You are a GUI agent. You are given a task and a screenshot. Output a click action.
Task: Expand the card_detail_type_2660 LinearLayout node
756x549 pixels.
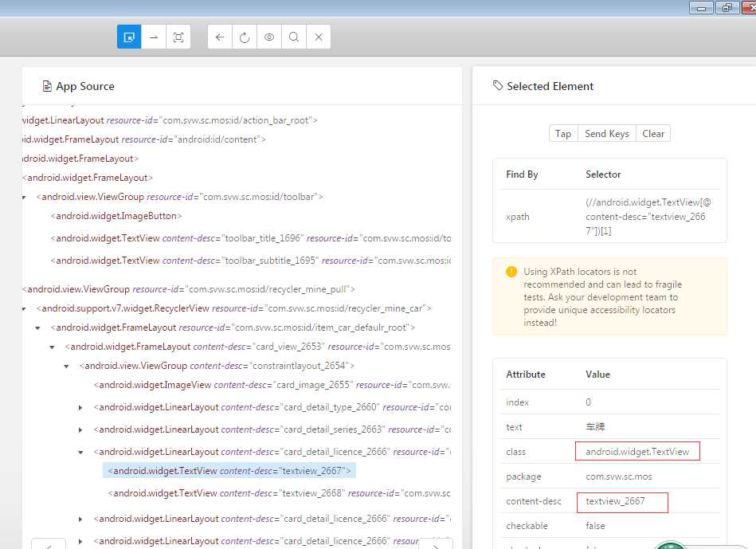click(x=80, y=408)
